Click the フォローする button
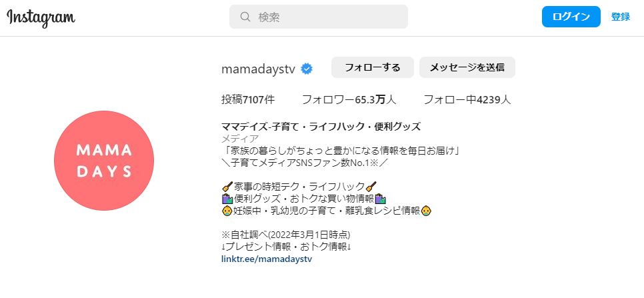The image size is (644, 298). [x=372, y=67]
